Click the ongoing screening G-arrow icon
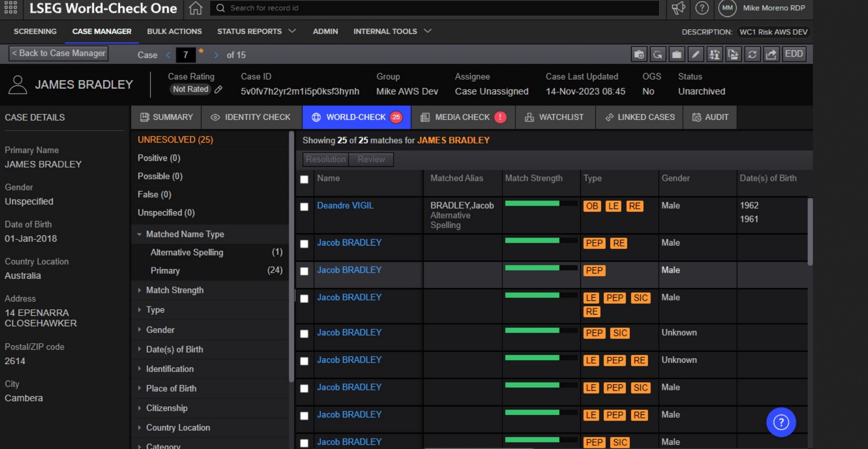The image size is (868, 449). tap(658, 54)
